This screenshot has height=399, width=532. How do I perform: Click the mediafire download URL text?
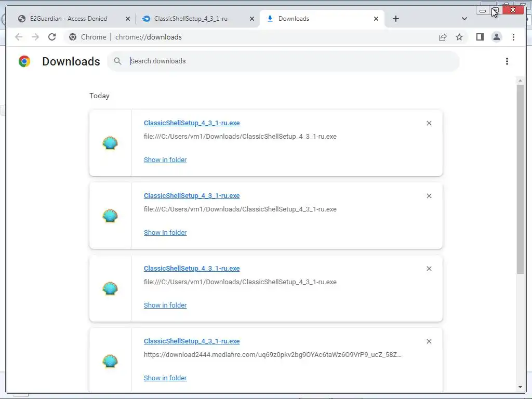pyautogui.click(x=272, y=354)
